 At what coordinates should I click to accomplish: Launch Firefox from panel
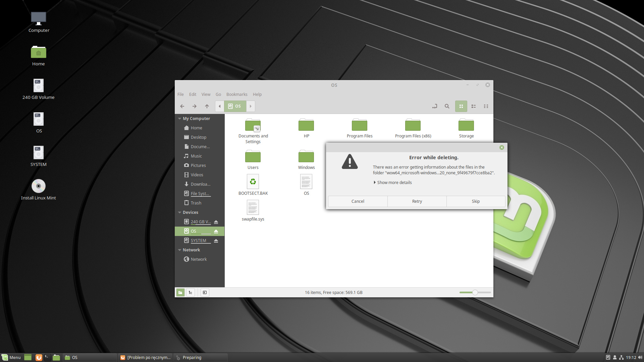click(x=39, y=358)
